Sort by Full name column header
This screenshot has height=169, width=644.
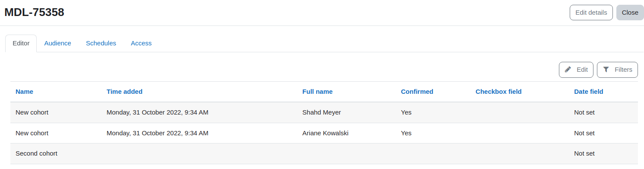tap(317, 92)
